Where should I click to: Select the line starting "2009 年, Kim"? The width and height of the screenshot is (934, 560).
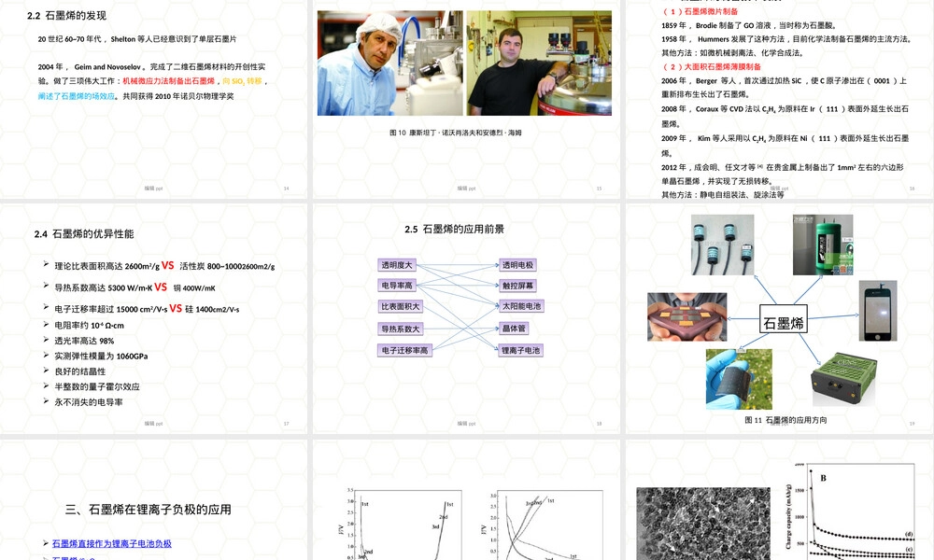coord(785,139)
